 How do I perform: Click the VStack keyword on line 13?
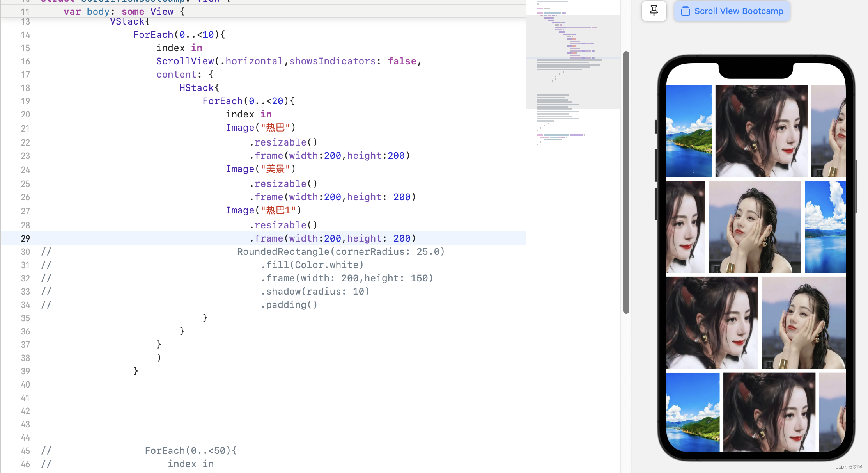tap(127, 22)
